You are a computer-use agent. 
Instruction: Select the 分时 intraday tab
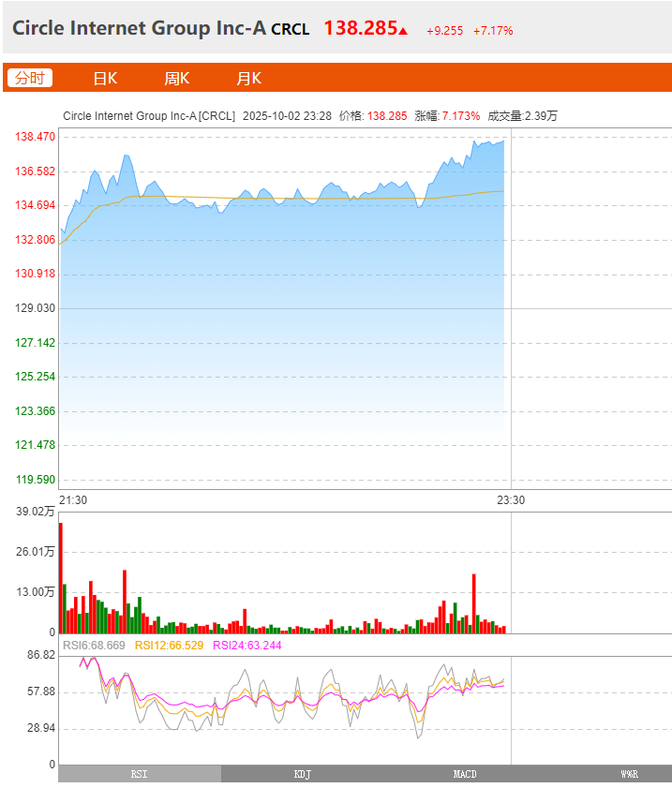point(30,78)
